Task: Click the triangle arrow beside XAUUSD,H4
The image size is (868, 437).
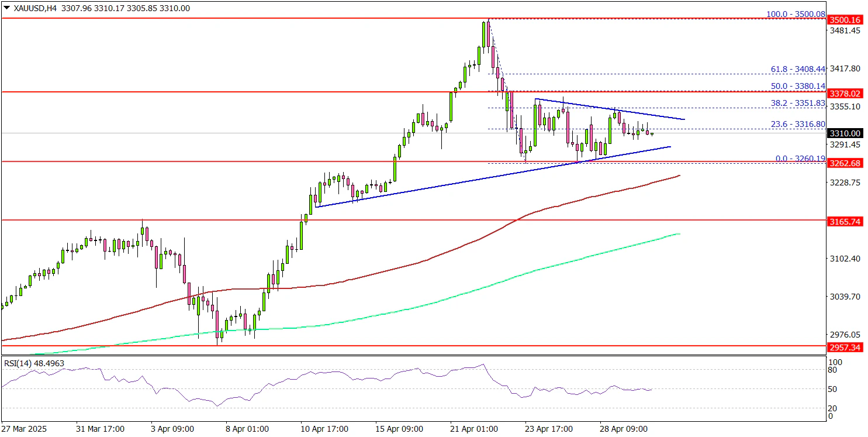Action: [6, 9]
